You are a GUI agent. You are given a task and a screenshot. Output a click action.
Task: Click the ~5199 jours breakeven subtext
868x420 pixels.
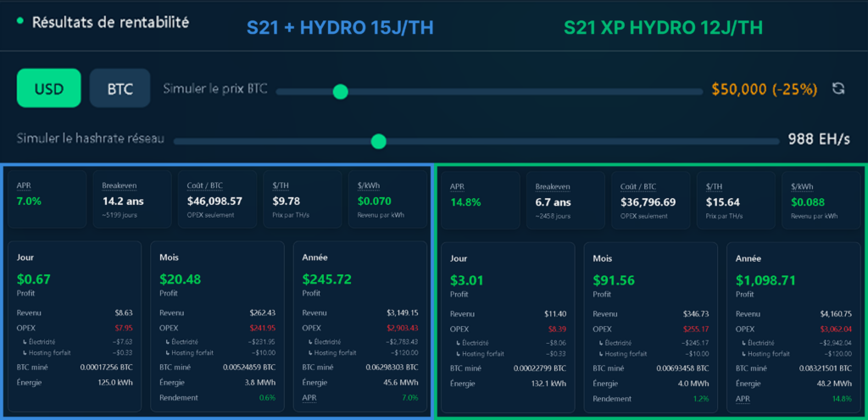[120, 214]
